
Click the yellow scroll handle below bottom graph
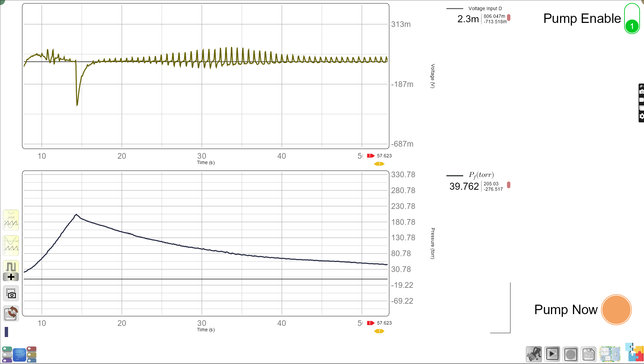point(379,331)
